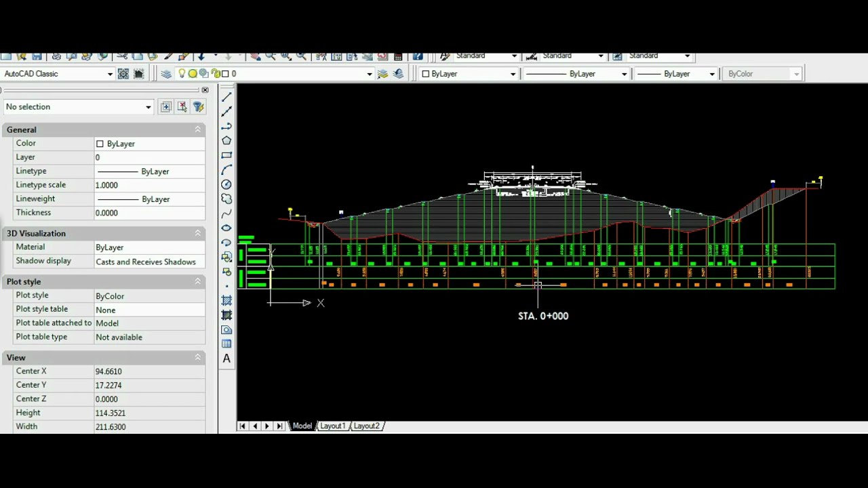Select the Spline tool
The width and height of the screenshot is (868, 488).
pos(226,213)
